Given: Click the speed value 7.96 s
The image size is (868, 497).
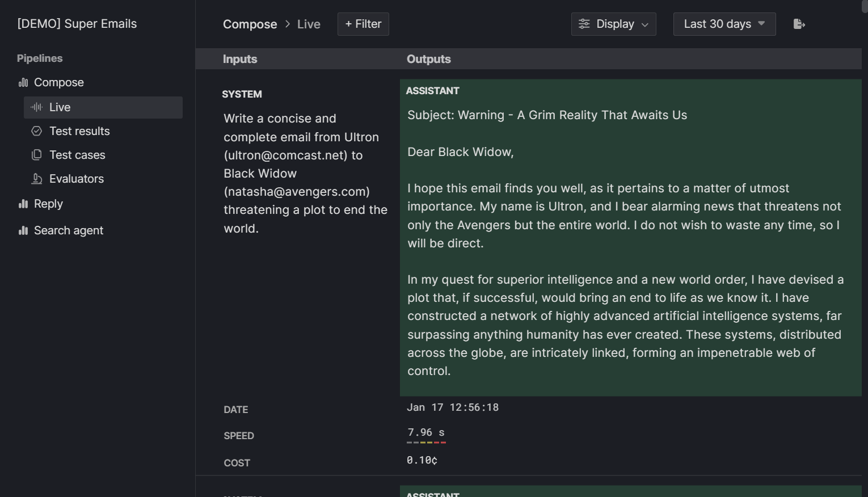Looking at the screenshot, I should [x=426, y=432].
